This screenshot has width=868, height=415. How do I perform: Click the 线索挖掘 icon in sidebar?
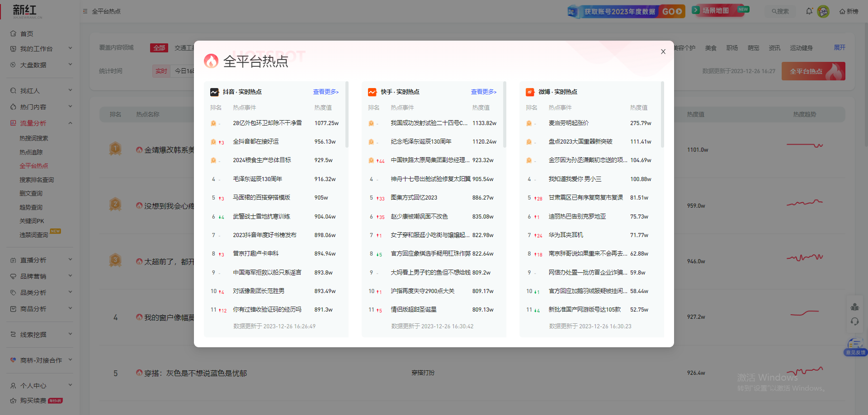pos(13,334)
